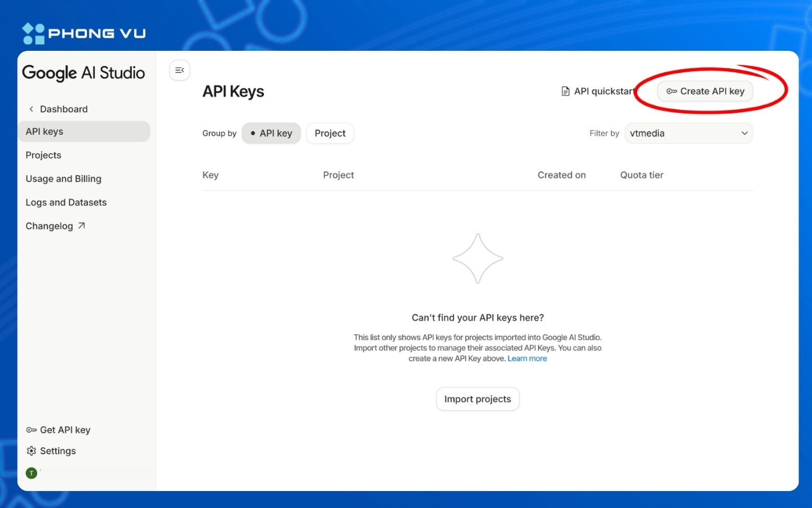Open the API quickstart guide
The width and height of the screenshot is (812, 508).
(598, 91)
